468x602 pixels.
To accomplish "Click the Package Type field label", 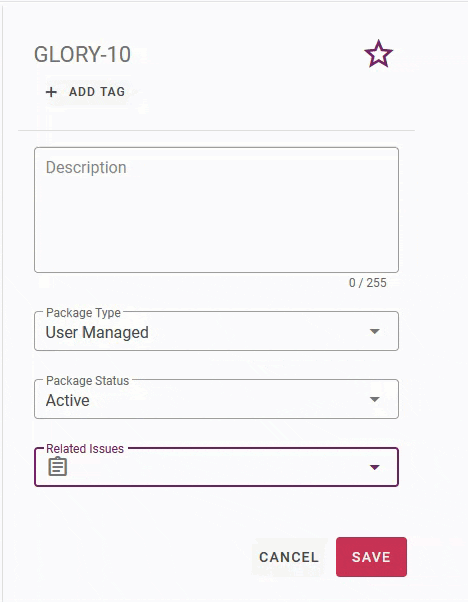I will pyautogui.click(x=83, y=313).
